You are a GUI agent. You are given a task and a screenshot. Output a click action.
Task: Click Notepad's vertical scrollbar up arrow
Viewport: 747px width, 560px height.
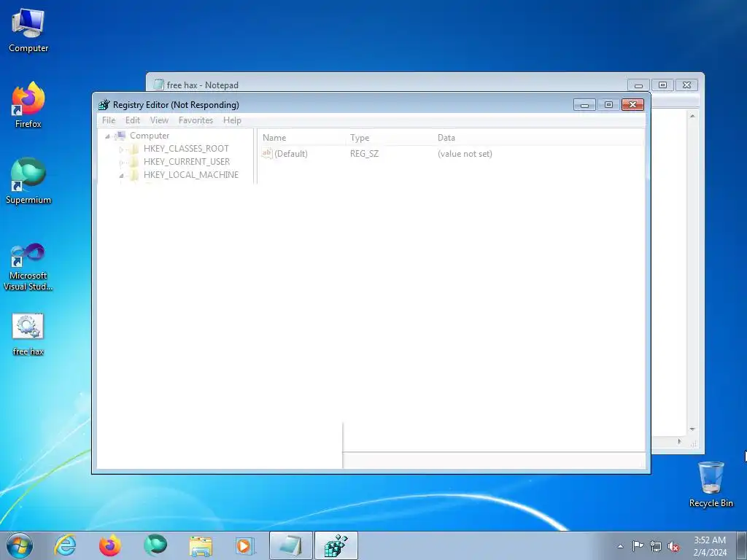pos(692,116)
